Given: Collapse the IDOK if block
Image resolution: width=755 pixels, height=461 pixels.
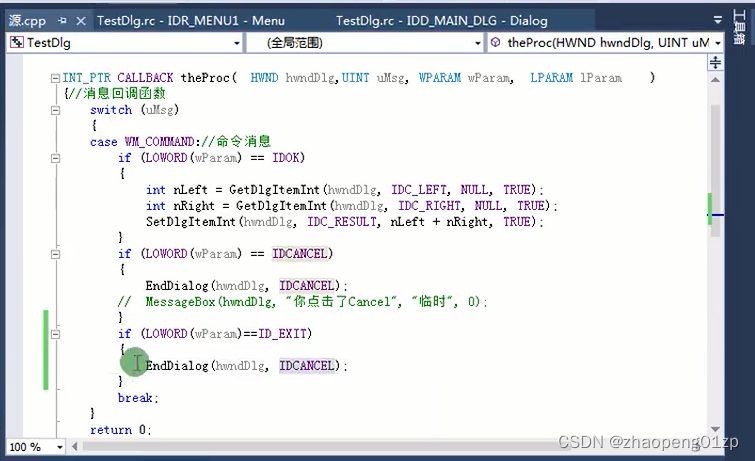Looking at the screenshot, I should 55,158.
